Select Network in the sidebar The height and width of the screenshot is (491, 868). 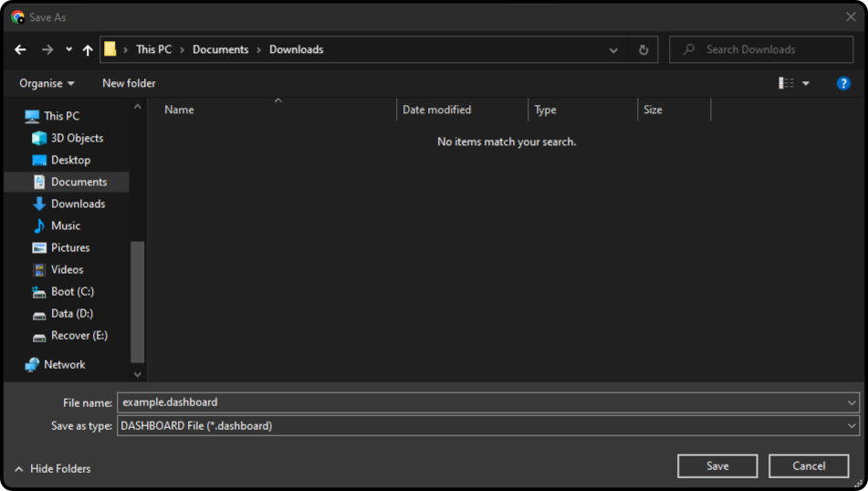point(64,365)
